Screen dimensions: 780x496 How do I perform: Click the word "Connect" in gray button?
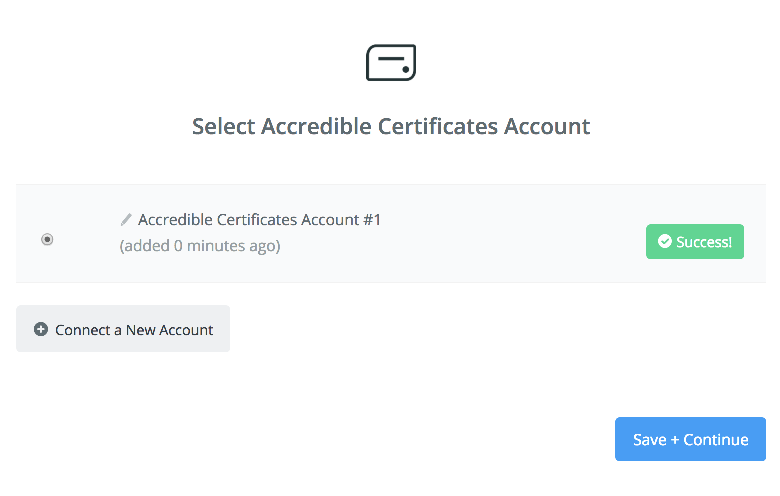pyautogui.click(x=83, y=330)
